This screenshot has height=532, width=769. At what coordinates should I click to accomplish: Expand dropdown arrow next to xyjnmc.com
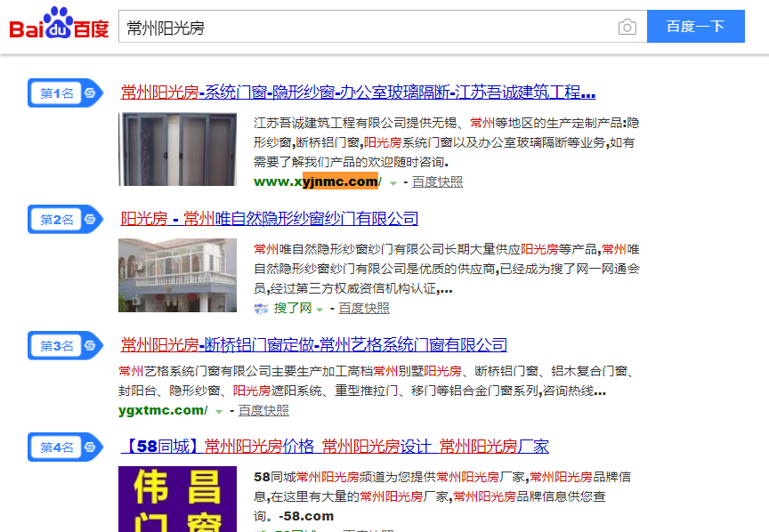point(393,183)
